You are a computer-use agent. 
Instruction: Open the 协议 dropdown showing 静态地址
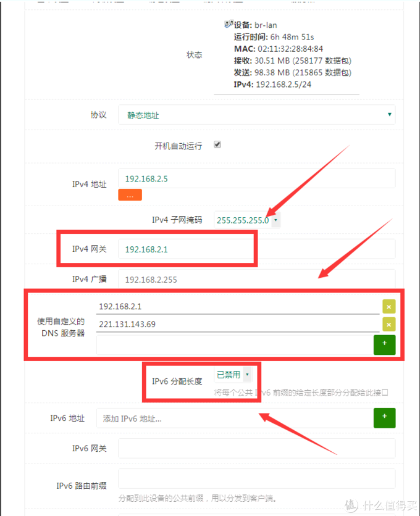256,115
